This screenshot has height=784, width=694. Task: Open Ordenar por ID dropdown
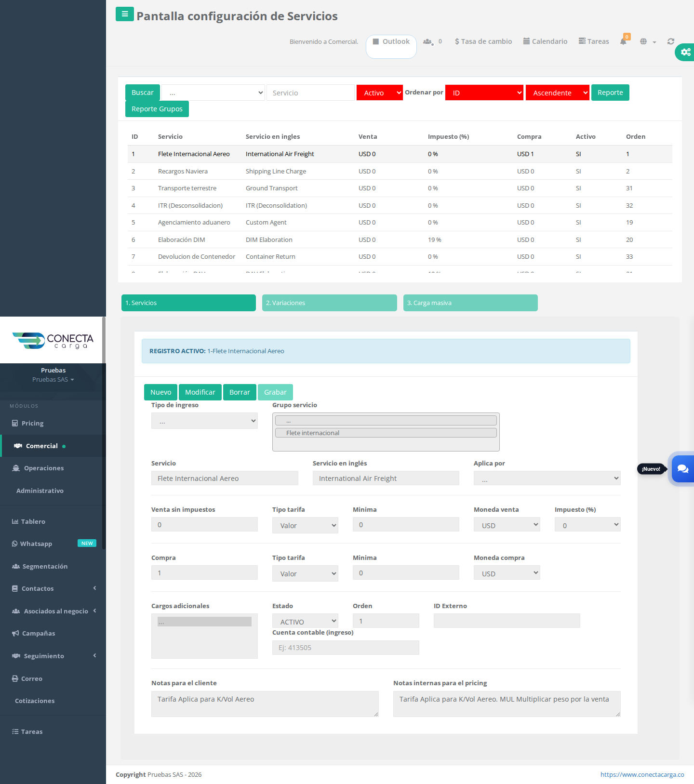[484, 93]
